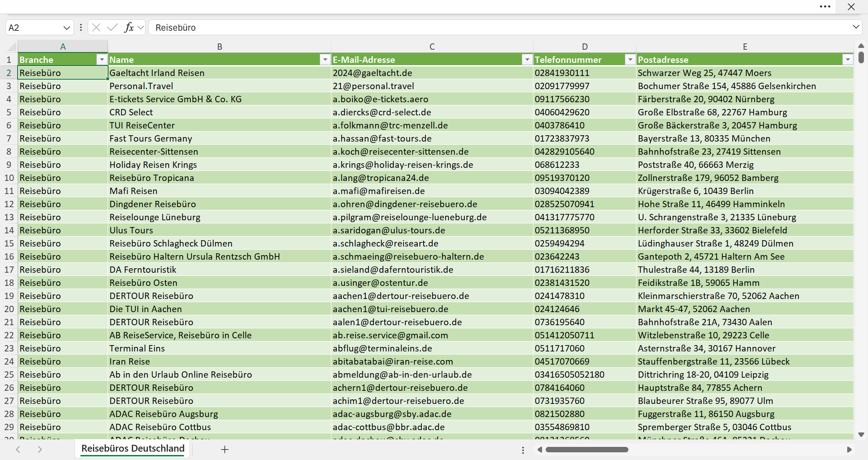Select all cells with the corner triangle

click(12, 47)
